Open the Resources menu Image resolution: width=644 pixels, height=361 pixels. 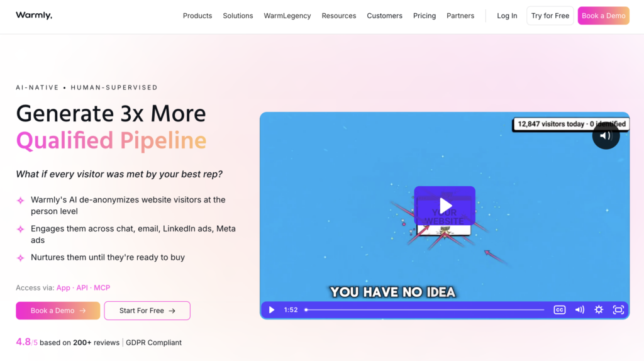[x=339, y=16]
